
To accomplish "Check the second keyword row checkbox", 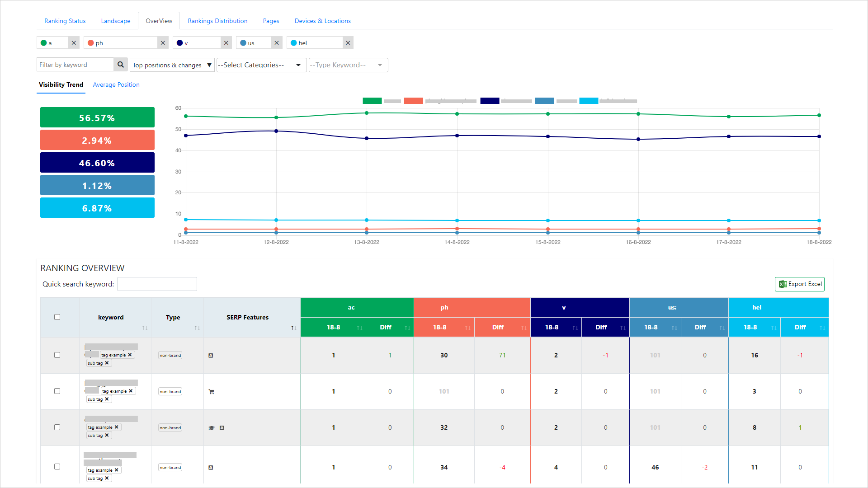I will [x=57, y=391].
